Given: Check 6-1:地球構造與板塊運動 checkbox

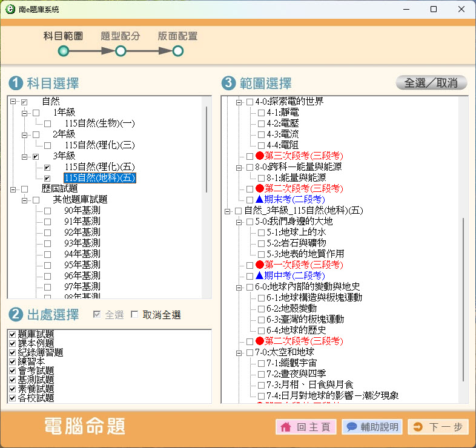Looking at the screenshot, I should click(261, 298).
